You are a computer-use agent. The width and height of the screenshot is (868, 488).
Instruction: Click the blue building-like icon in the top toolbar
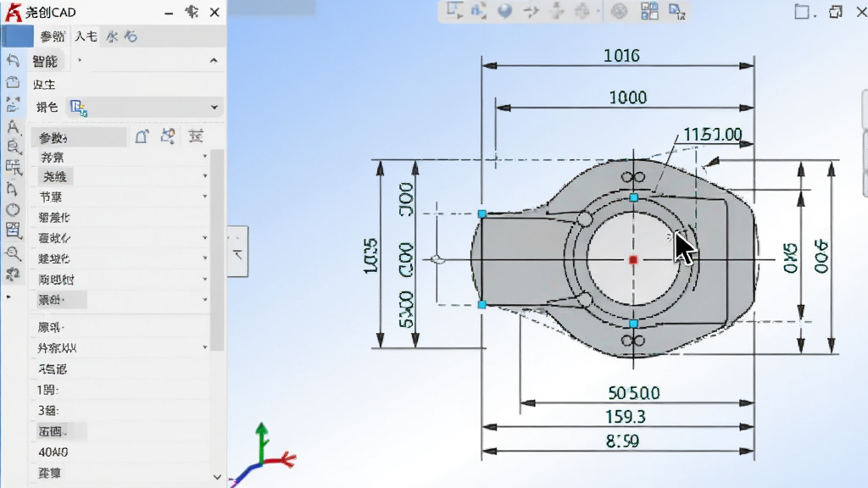(479, 11)
